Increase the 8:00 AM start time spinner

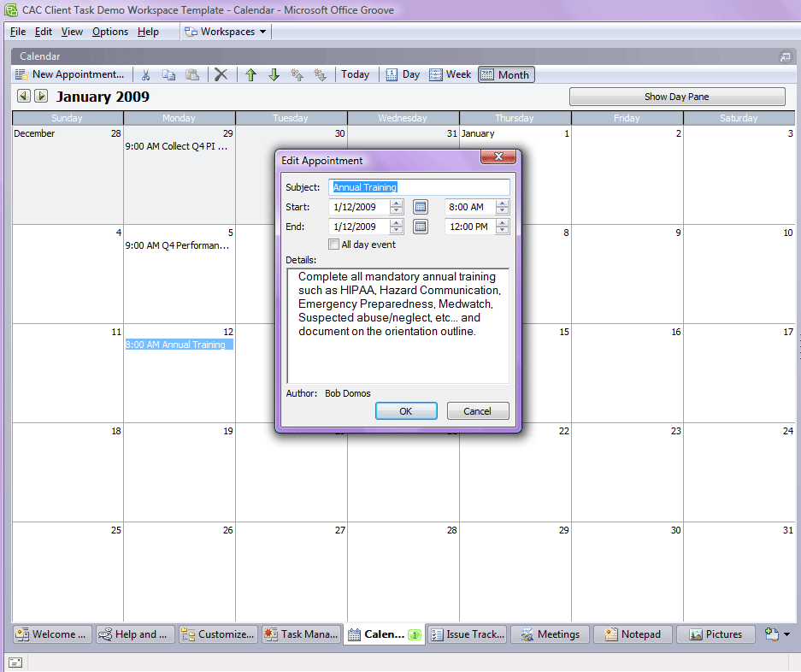click(503, 203)
